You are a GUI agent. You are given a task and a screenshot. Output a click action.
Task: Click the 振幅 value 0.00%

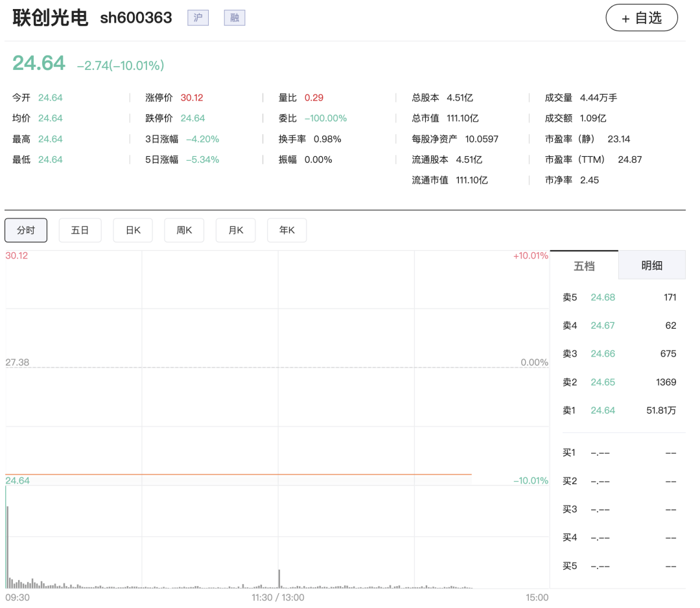(x=318, y=160)
